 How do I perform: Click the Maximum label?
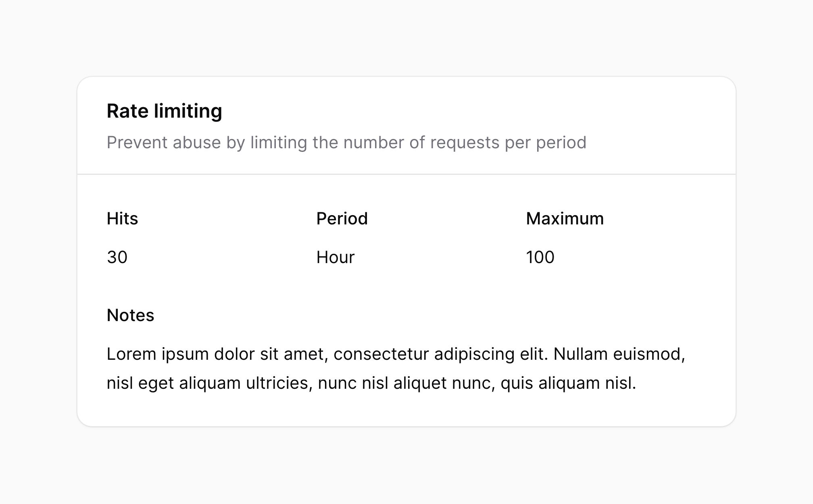point(565,219)
